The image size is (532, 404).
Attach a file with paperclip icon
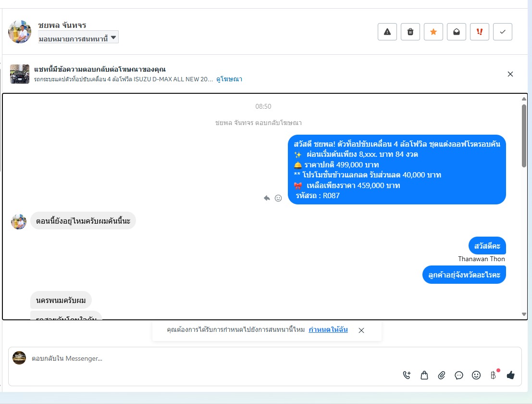[x=441, y=375]
